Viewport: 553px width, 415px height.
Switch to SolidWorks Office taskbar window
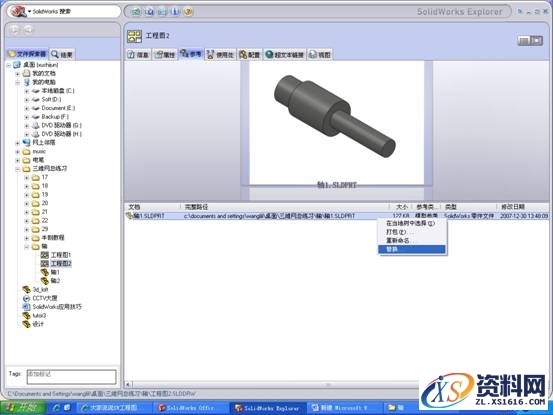[x=190, y=408]
